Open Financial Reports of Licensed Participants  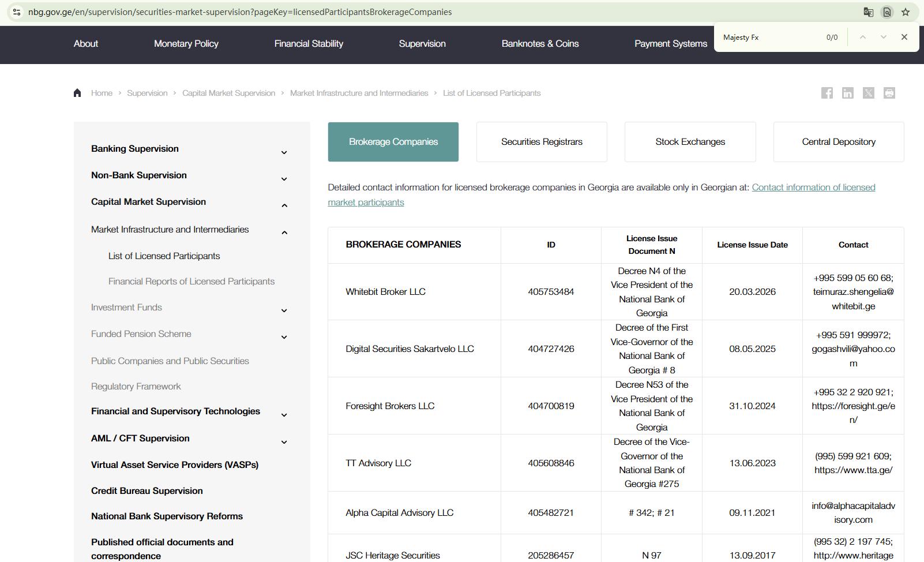(191, 282)
